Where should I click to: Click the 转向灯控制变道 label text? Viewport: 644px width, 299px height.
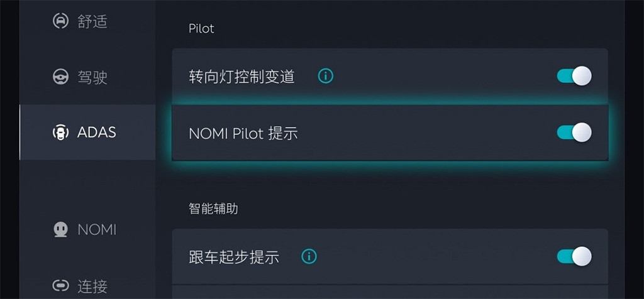point(241,76)
